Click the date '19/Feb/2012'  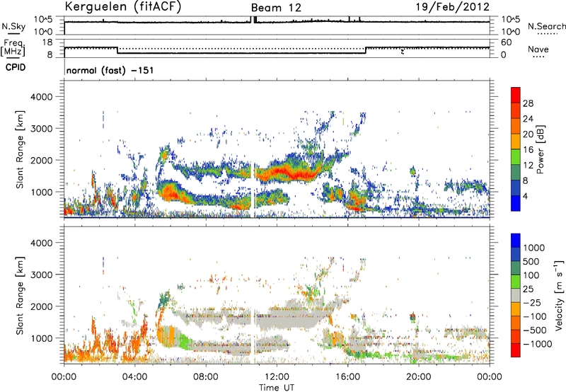[453, 7]
